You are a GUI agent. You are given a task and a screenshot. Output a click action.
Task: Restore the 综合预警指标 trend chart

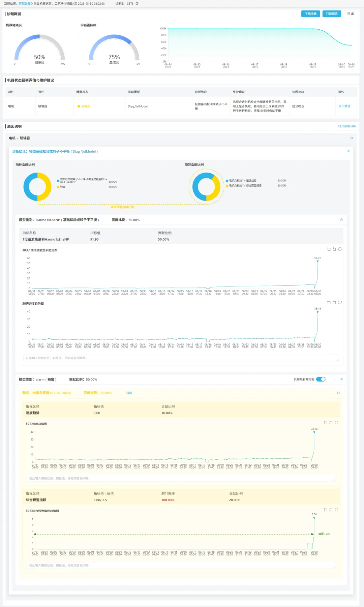tap(336, 510)
